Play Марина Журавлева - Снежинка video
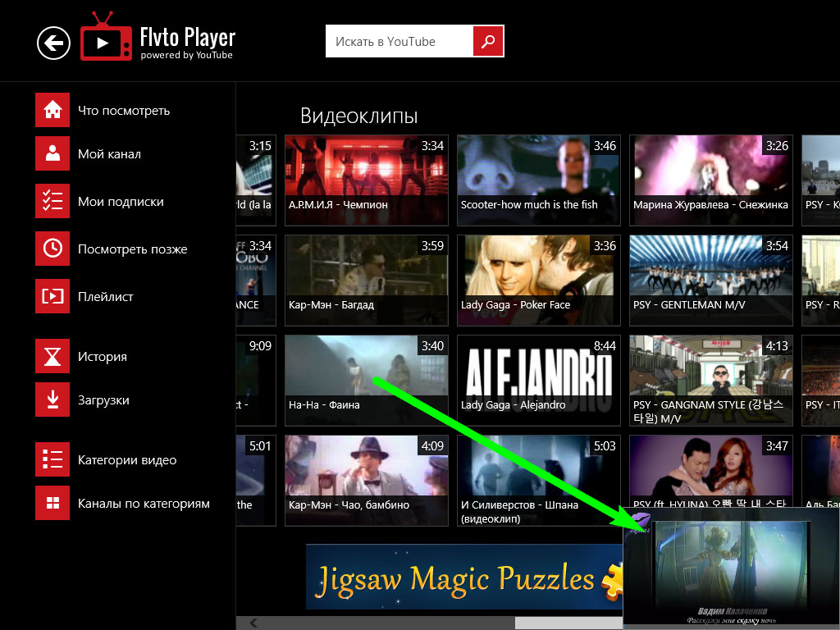 pyautogui.click(x=711, y=180)
